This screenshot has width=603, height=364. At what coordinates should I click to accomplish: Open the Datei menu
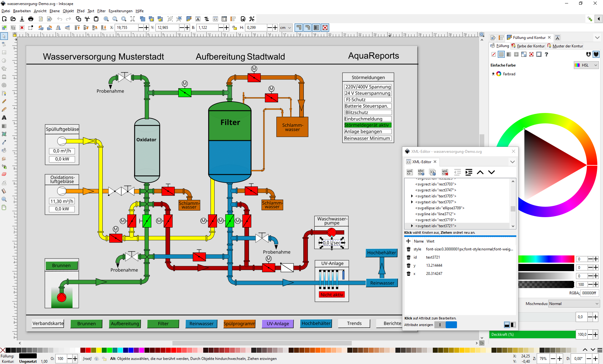6,11
